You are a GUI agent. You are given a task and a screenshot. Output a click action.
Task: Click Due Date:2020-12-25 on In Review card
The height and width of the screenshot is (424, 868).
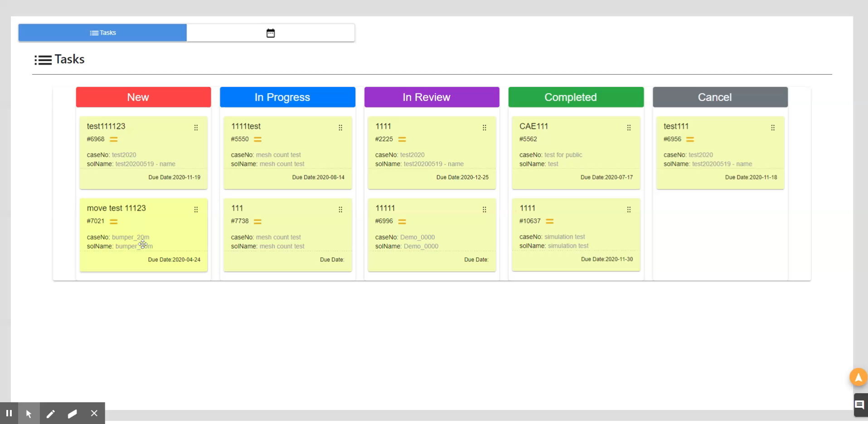[x=462, y=178]
